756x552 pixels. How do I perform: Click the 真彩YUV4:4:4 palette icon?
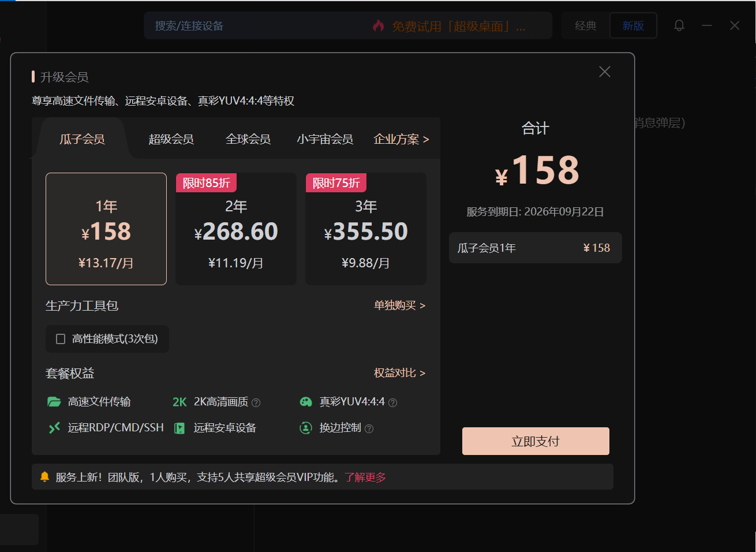click(x=306, y=402)
